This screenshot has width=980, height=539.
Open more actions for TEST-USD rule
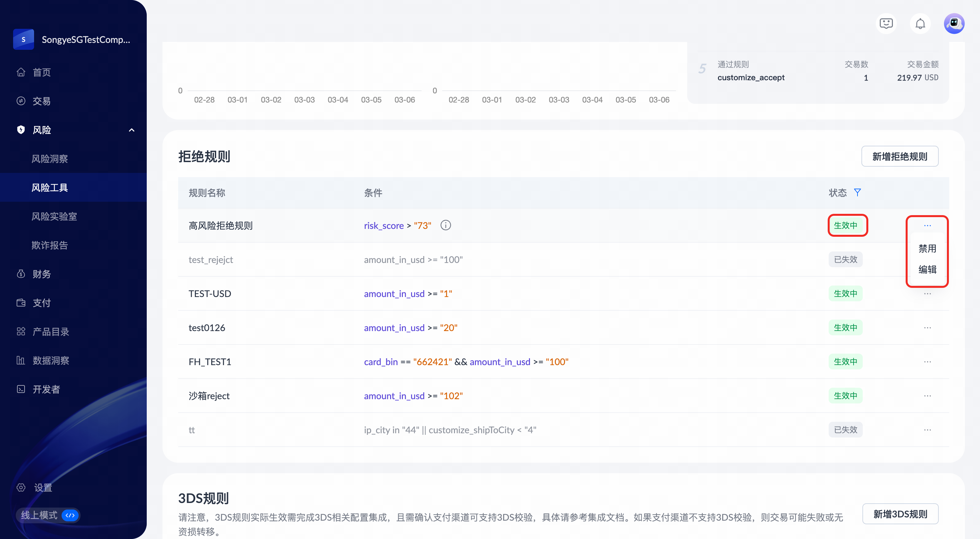pyautogui.click(x=927, y=294)
